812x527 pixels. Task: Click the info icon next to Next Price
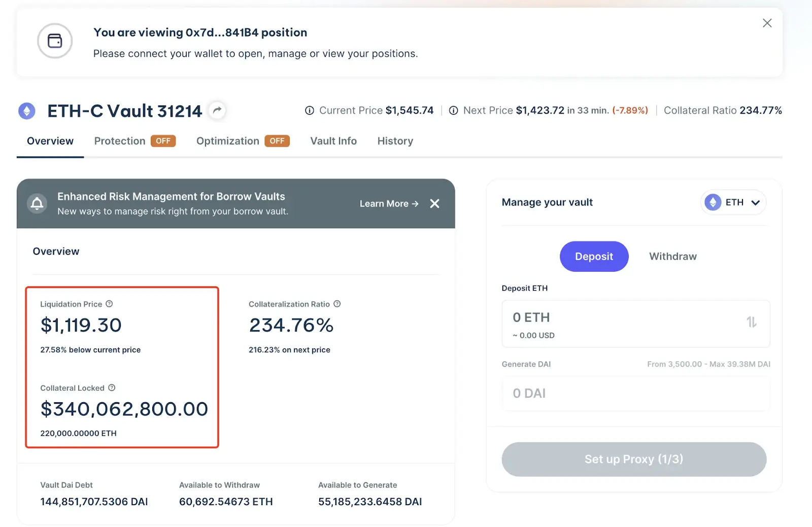click(453, 111)
